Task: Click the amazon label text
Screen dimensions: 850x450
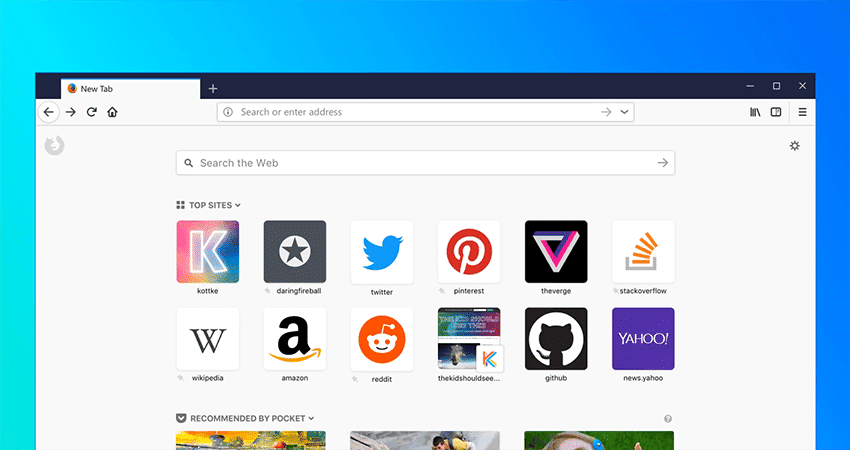Action: (295, 378)
